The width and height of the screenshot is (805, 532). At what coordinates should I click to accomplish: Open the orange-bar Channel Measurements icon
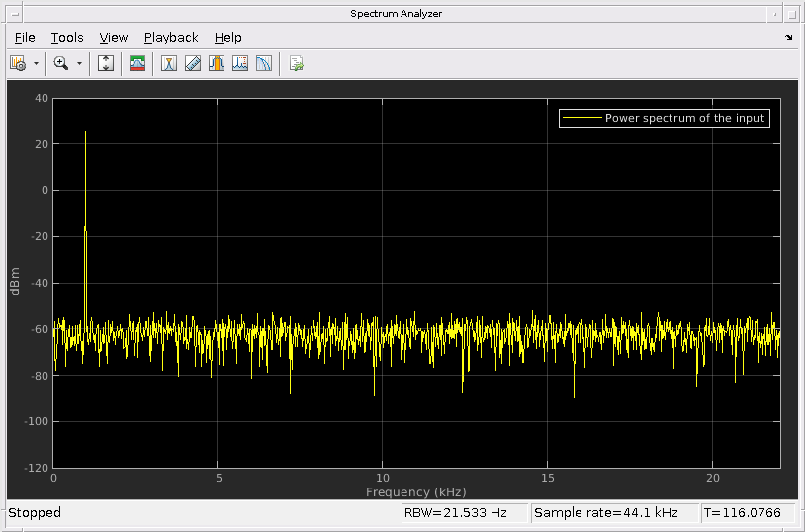217,63
